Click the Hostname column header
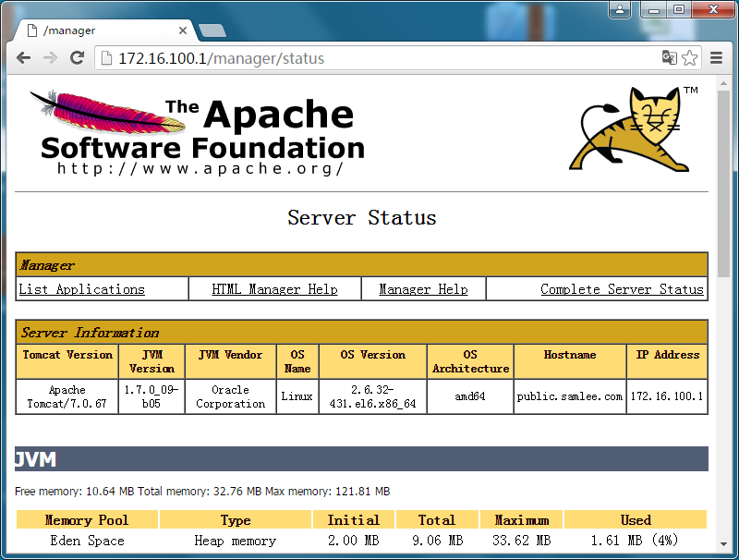This screenshot has width=739, height=560. tap(570, 361)
